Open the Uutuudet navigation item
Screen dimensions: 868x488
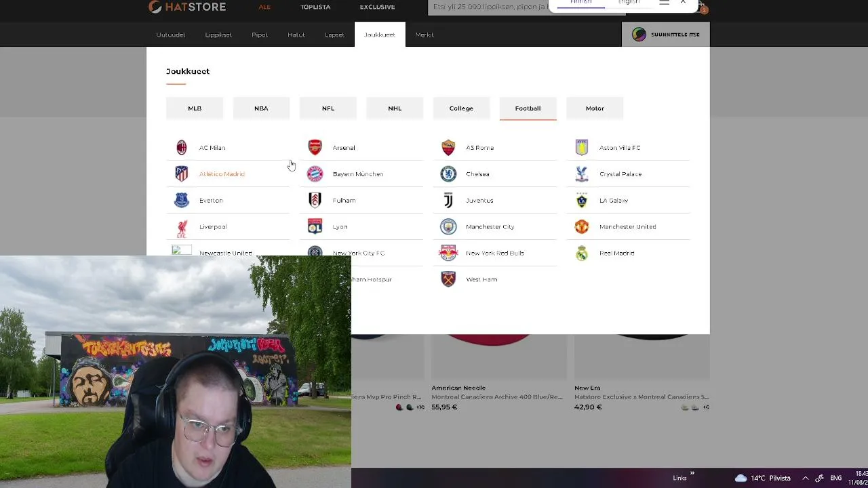click(x=171, y=35)
